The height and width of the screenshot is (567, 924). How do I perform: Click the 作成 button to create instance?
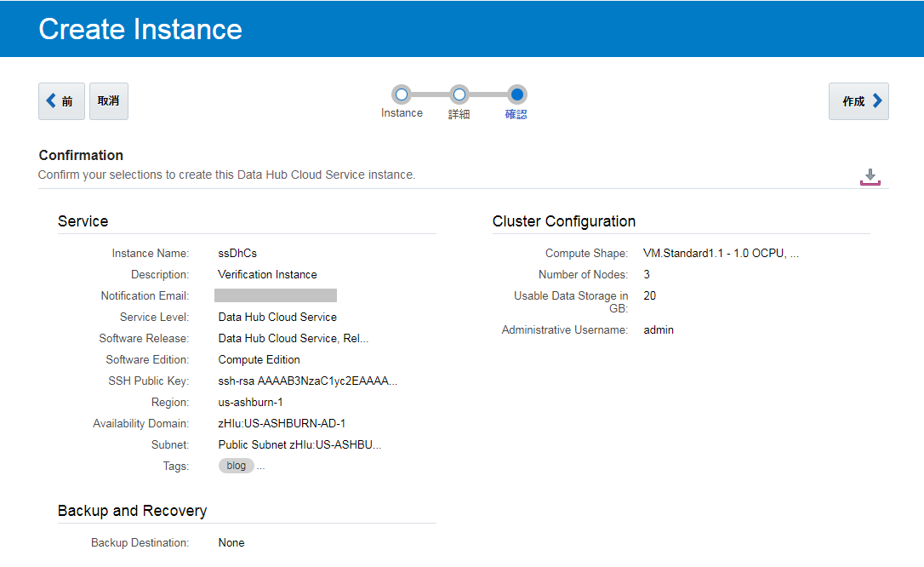[x=858, y=101]
